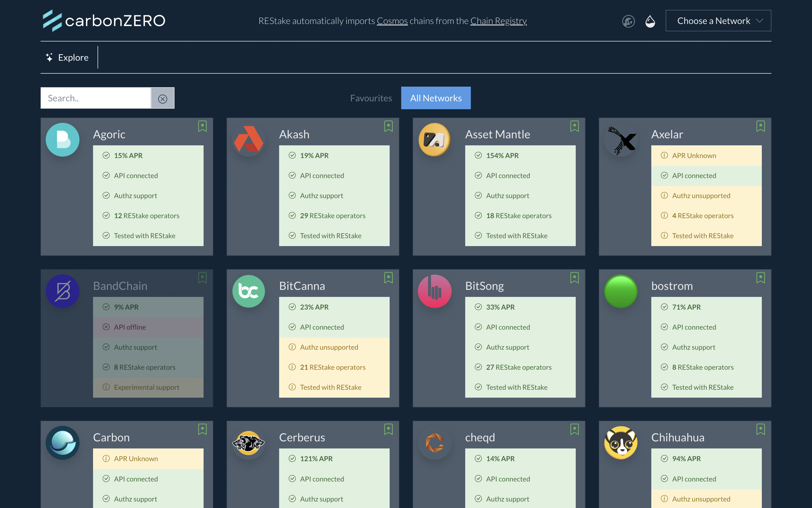
Task: Bookmark BitCanna as favourite
Action: coord(388,277)
